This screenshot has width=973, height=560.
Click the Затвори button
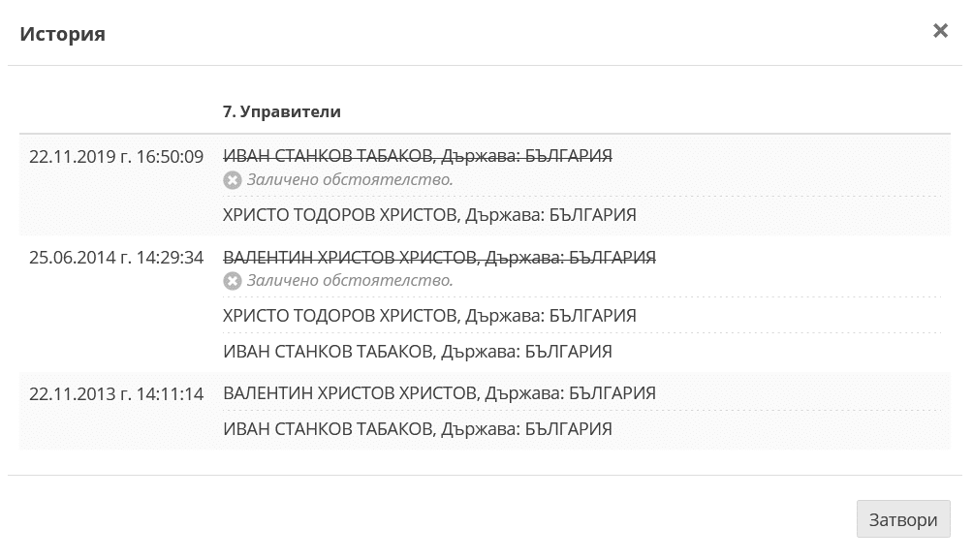903,519
